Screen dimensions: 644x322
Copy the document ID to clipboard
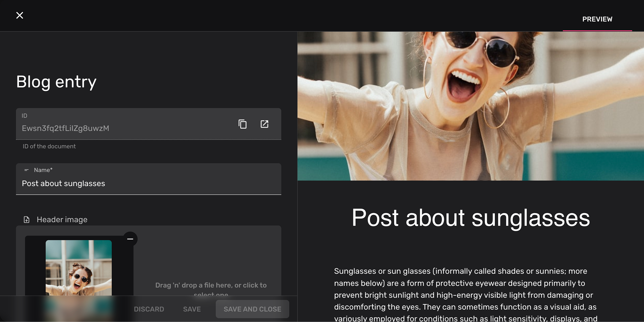tap(242, 124)
